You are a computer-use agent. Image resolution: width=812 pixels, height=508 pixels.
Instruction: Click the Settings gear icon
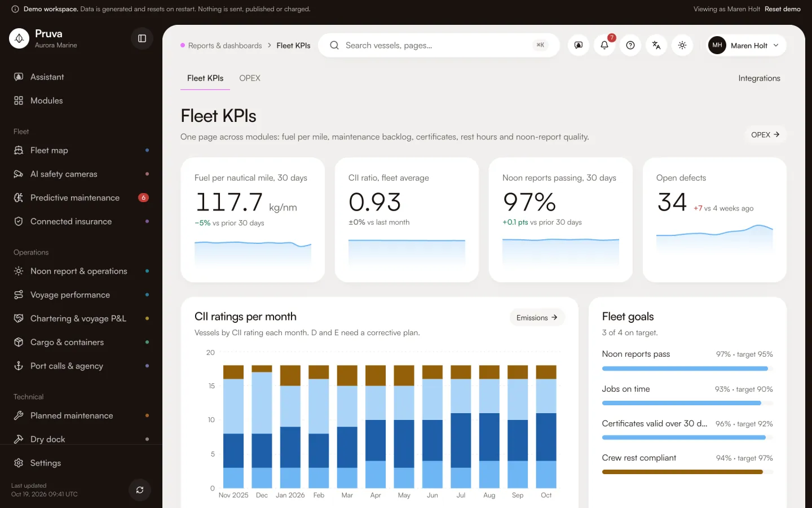point(19,463)
